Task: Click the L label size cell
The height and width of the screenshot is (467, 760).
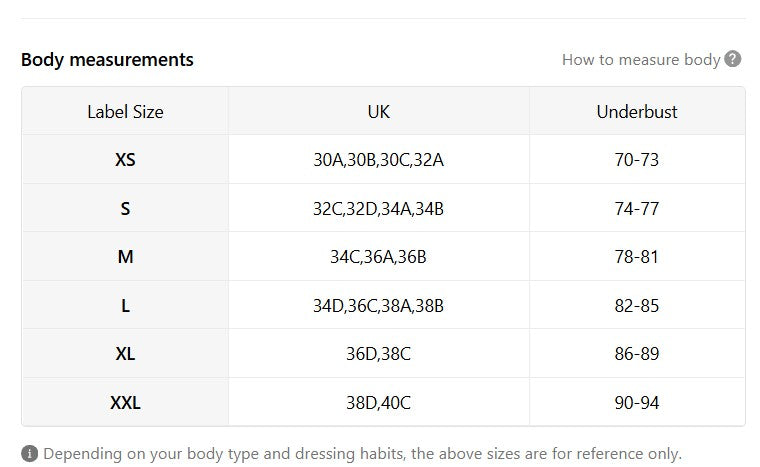Action: pos(125,306)
